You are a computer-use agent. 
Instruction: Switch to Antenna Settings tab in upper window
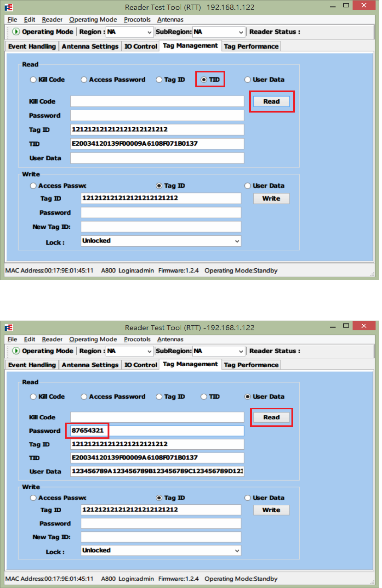(x=90, y=46)
